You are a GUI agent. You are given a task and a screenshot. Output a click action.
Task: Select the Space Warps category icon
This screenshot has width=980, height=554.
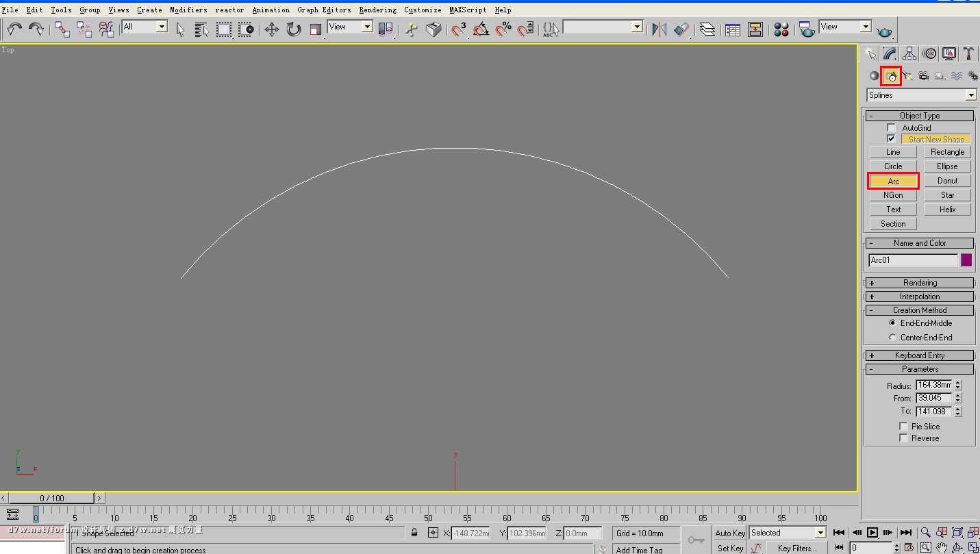pos(957,76)
